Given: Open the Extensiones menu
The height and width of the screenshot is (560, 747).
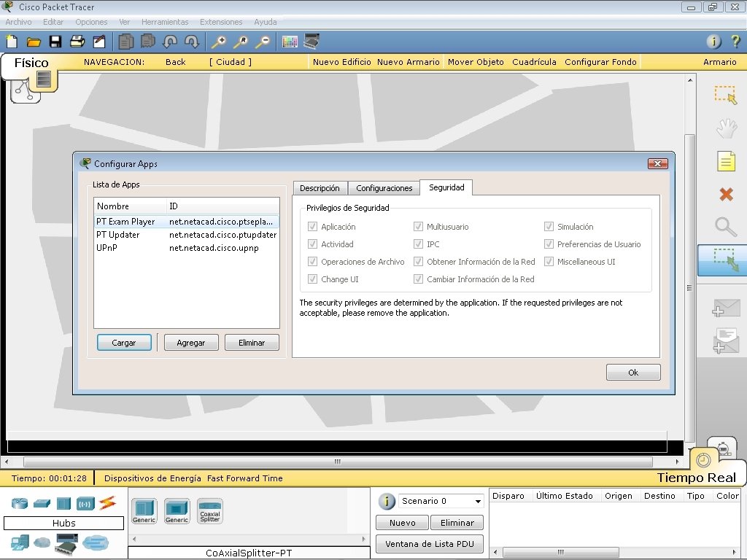Looking at the screenshot, I should pos(221,22).
